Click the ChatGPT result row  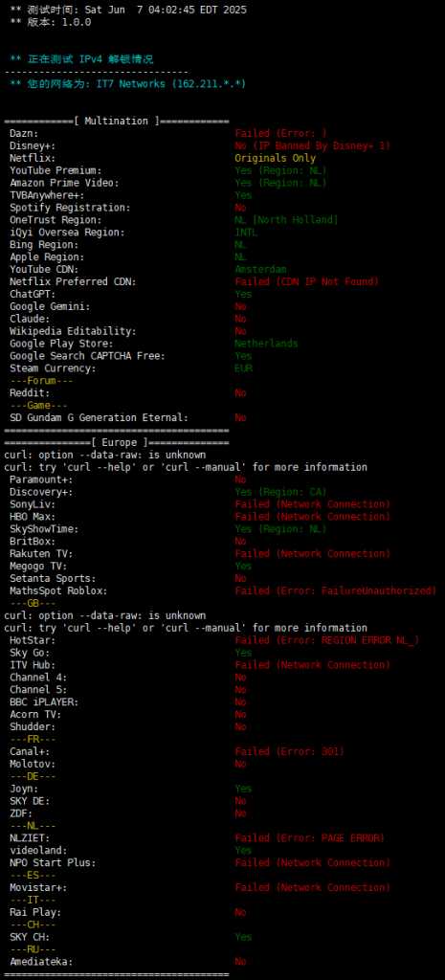pos(130,294)
